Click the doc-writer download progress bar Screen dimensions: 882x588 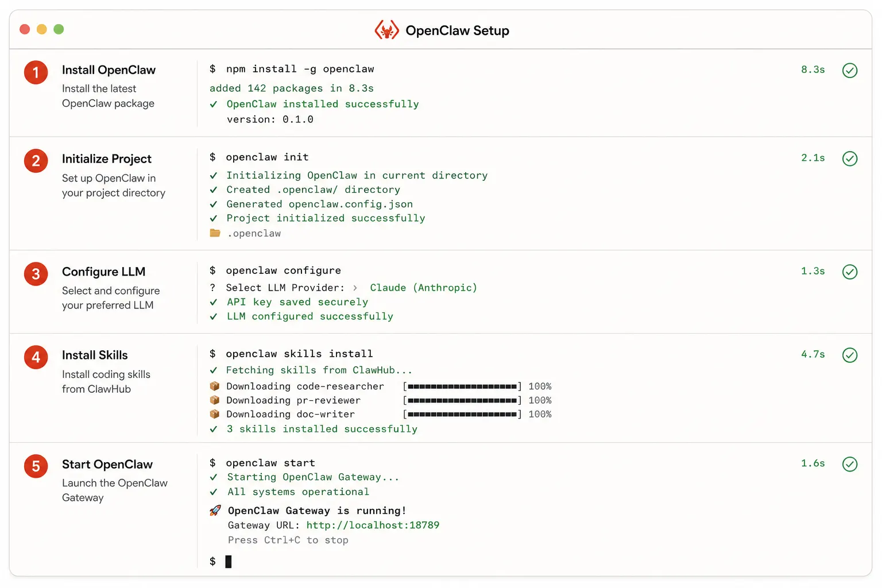[x=462, y=414]
